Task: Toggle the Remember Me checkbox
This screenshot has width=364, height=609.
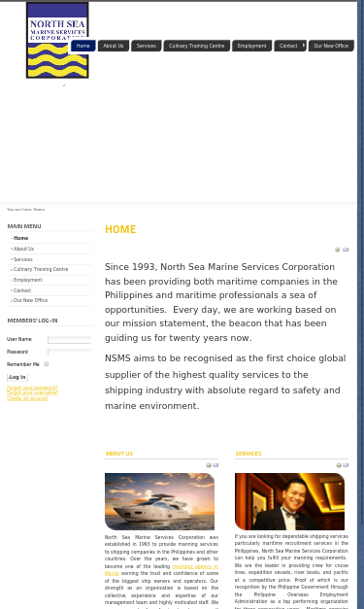Action: point(47,364)
